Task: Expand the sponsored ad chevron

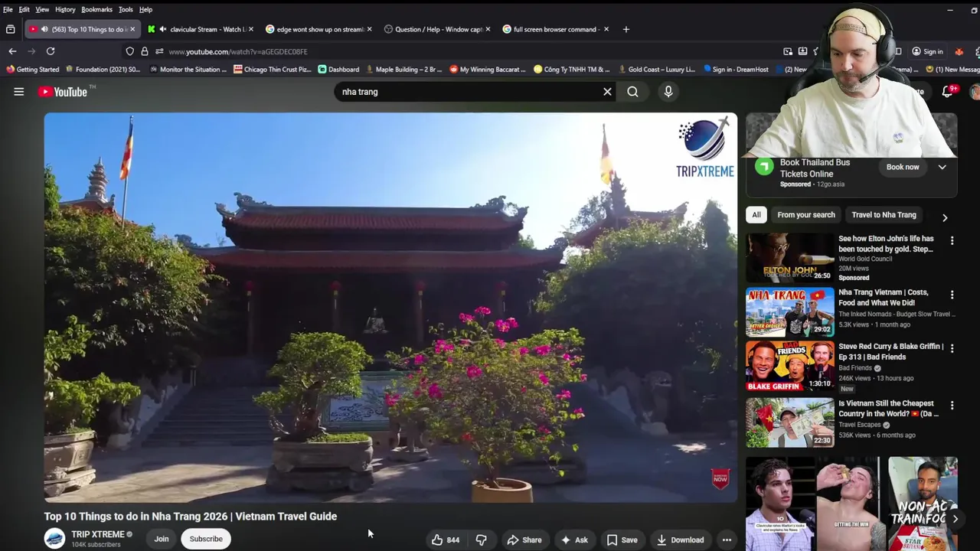Action: pos(942,167)
